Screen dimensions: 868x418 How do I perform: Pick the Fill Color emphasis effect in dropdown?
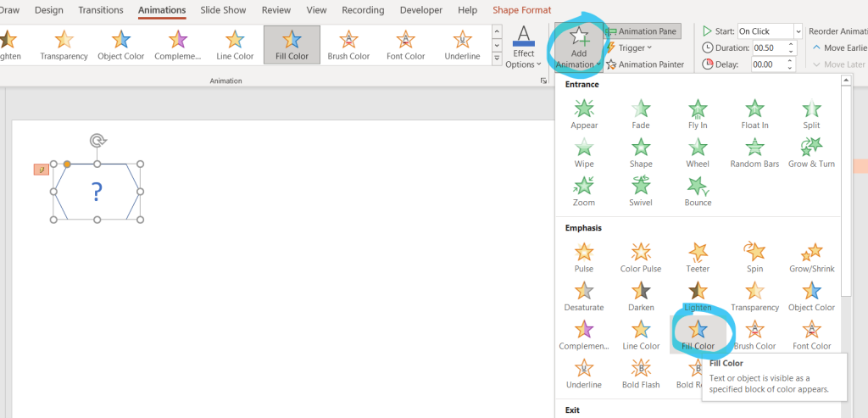(698, 334)
